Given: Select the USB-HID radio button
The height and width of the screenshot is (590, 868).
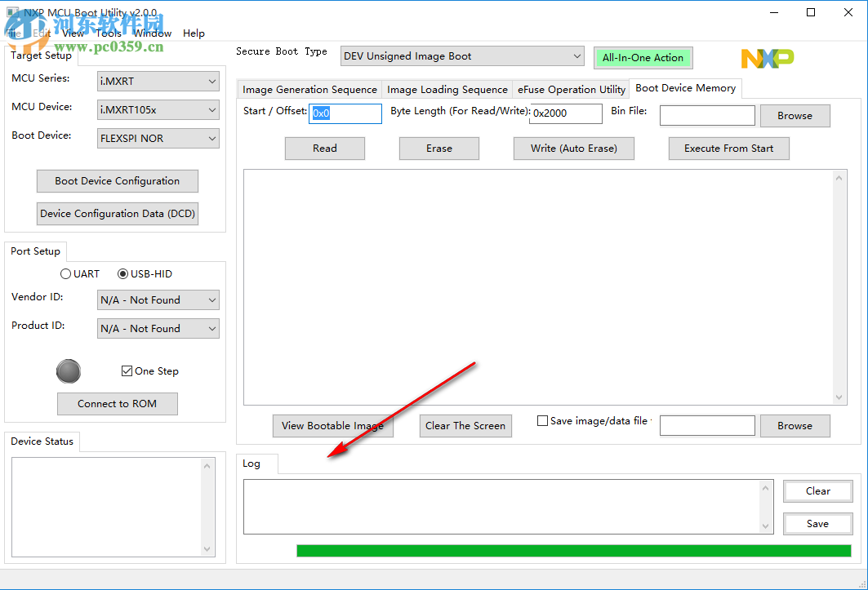Looking at the screenshot, I should coord(122,273).
